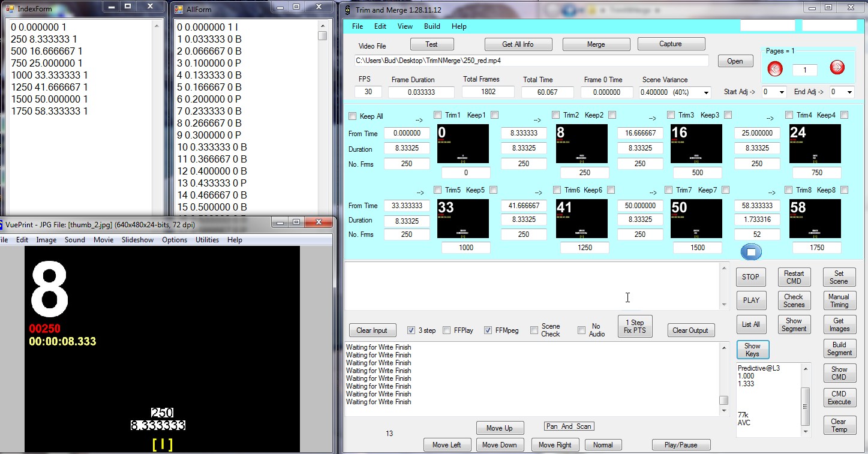Enable the Keep All checkbox

pyautogui.click(x=353, y=116)
